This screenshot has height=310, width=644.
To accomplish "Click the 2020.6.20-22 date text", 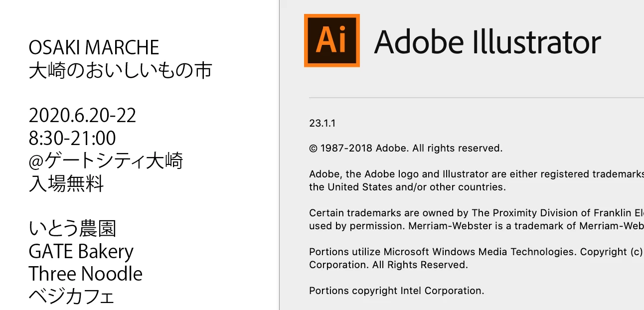I will point(82,116).
